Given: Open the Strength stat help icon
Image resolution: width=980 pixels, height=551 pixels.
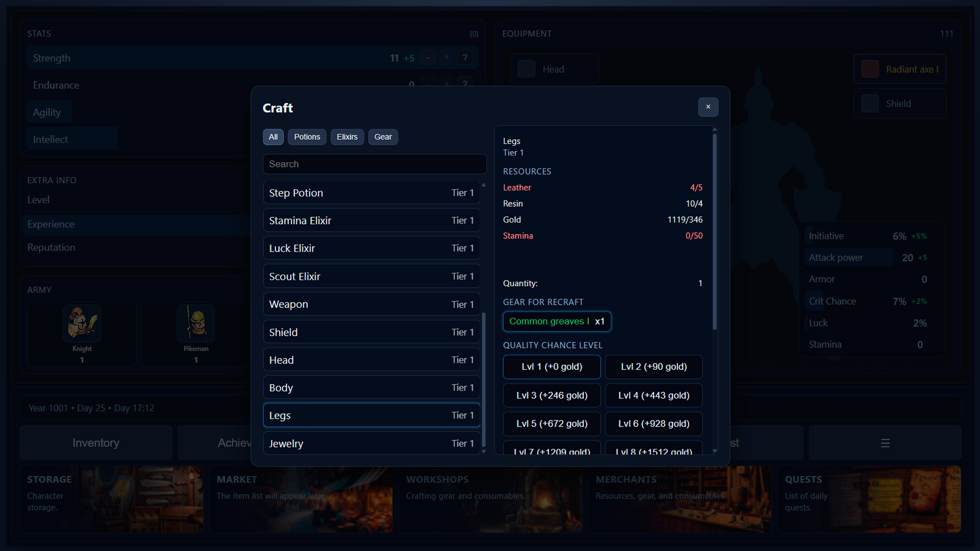Looking at the screenshot, I should pos(465,58).
